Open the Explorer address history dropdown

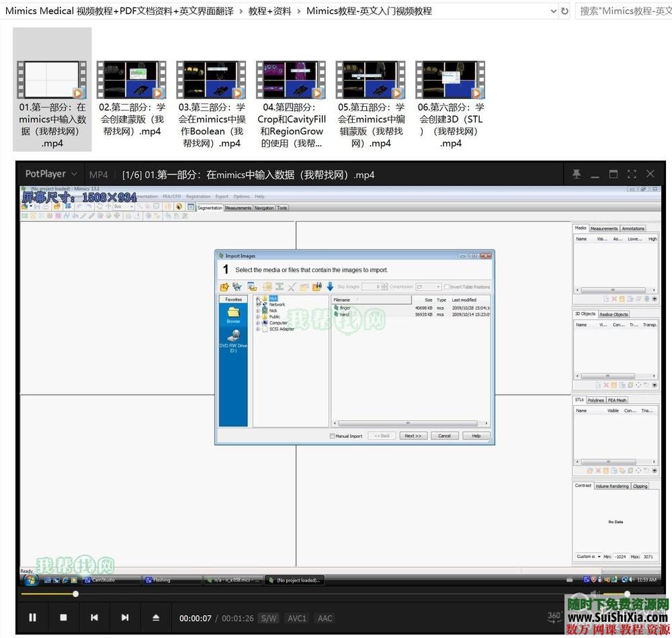point(553,11)
